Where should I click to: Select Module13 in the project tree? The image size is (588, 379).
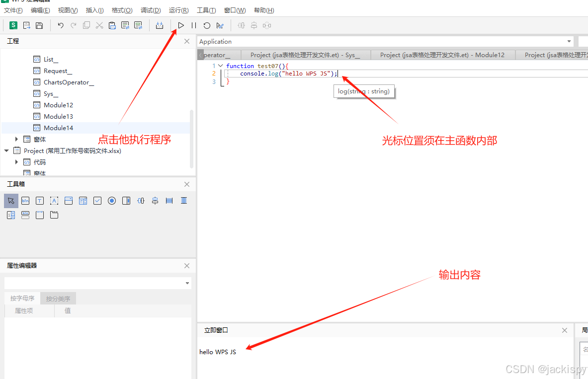(x=58, y=116)
